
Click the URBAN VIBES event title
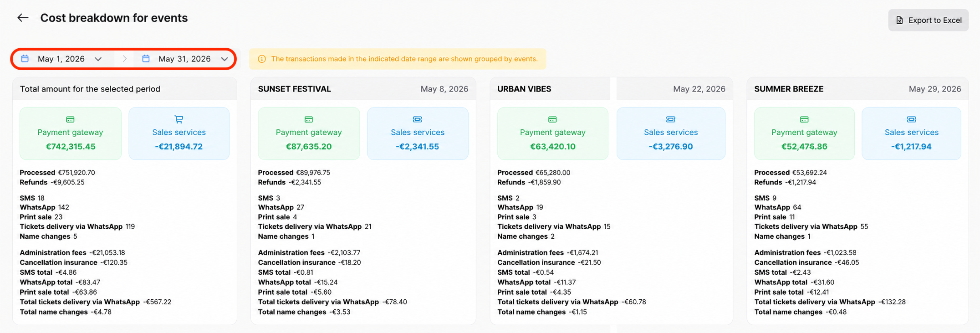(524, 89)
